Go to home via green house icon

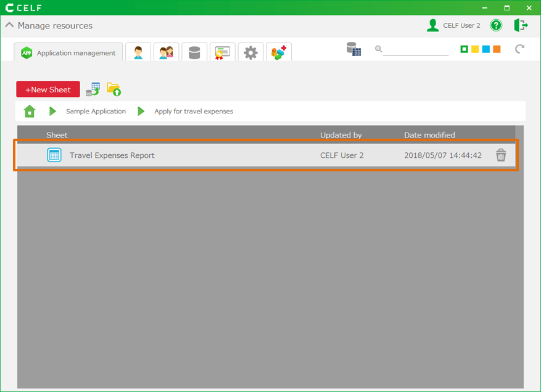pos(30,112)
